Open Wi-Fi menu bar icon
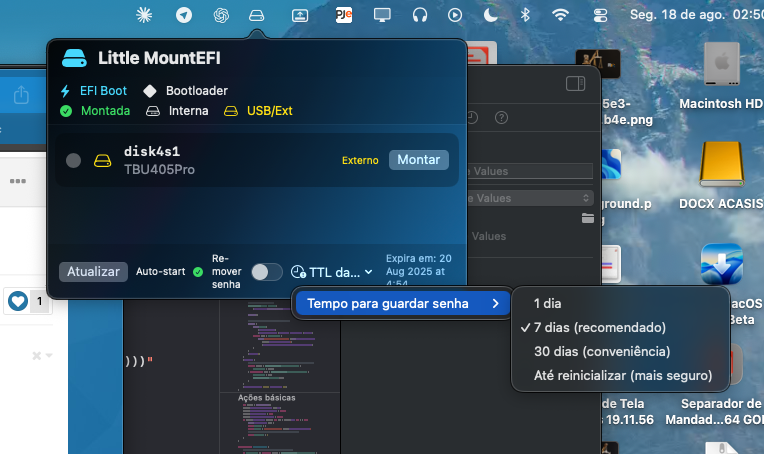This screenshot has height=454, width=764. (x=560, y=15)
